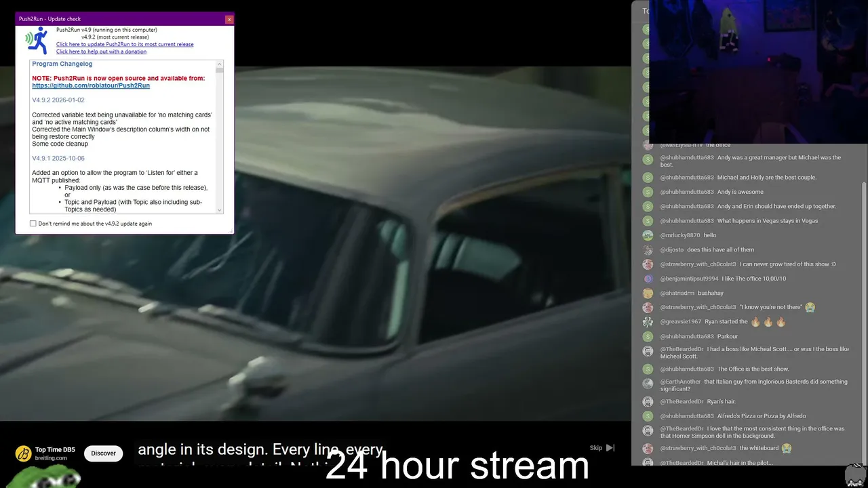The width and height of the screenshot is (868, 488).
Task: Click the @mrlucky8870 avatar in chat
Action: (648, 235)
